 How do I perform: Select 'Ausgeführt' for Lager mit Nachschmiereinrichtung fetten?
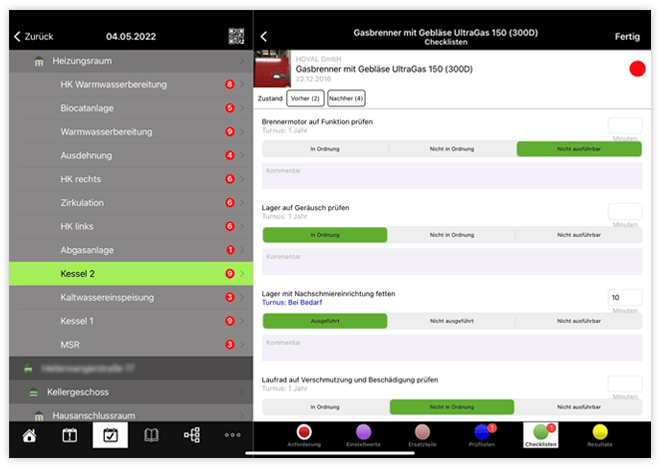pyautogui.click(x=325, y=321)
